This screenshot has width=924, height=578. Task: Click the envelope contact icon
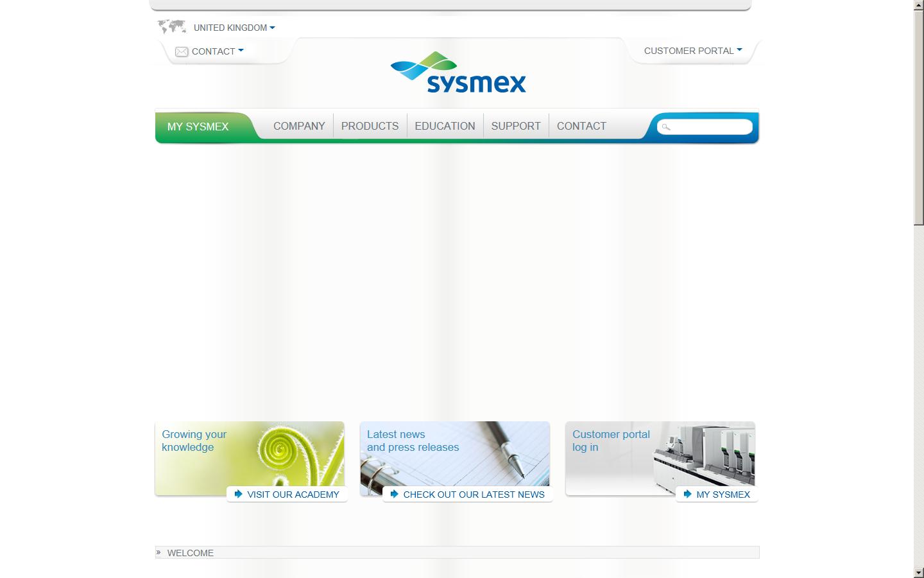coord(182,51)
